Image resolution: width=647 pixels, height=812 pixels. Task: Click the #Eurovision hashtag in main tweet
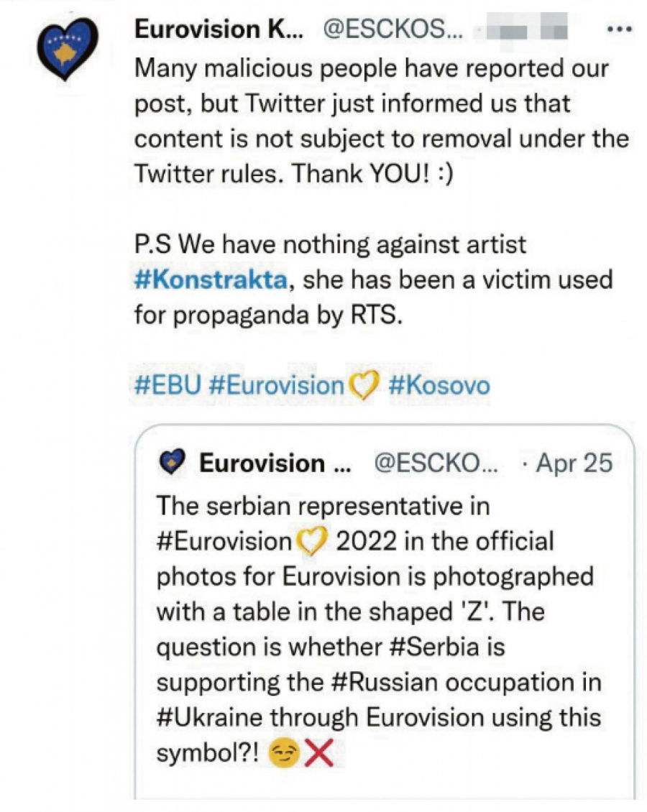tap(277, 386)
